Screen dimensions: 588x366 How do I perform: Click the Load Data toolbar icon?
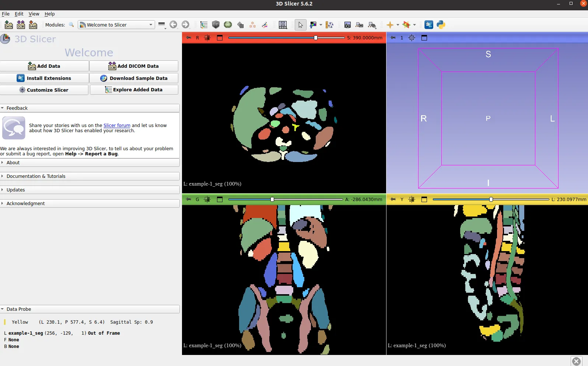(x=9, y=25)
